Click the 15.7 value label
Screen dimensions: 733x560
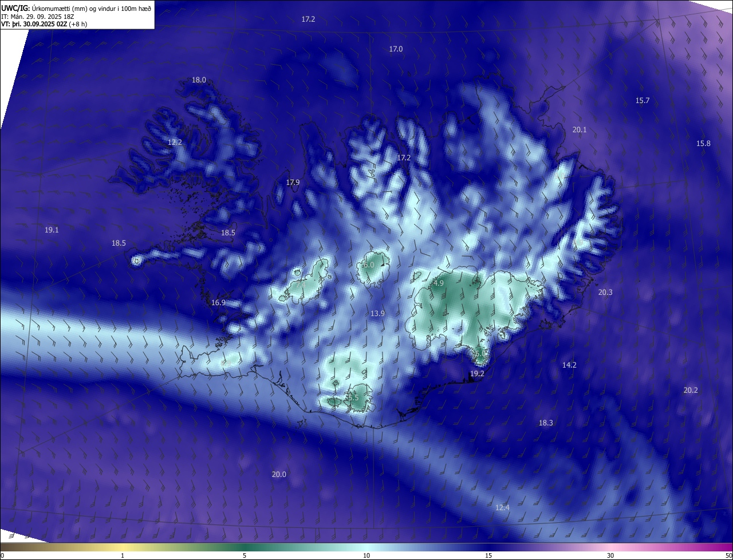click(643, 101)
